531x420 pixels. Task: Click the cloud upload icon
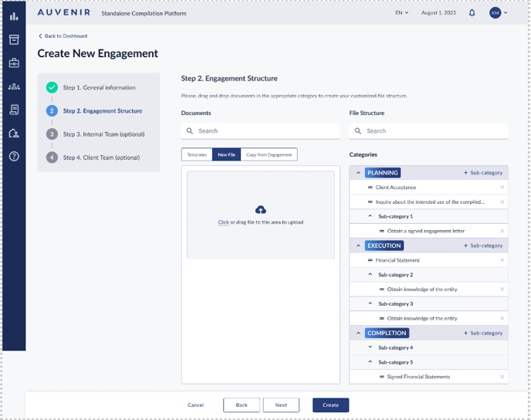(260, 210)
